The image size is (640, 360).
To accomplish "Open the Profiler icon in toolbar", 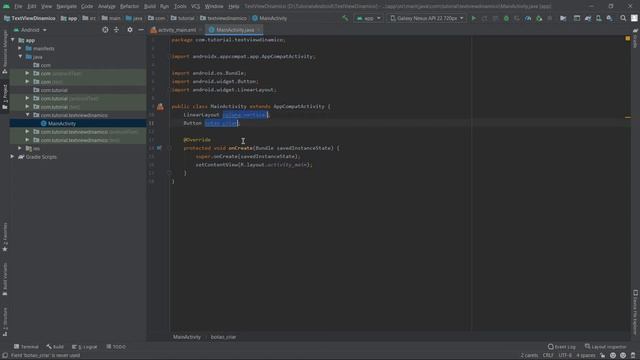I will [528, 18].
